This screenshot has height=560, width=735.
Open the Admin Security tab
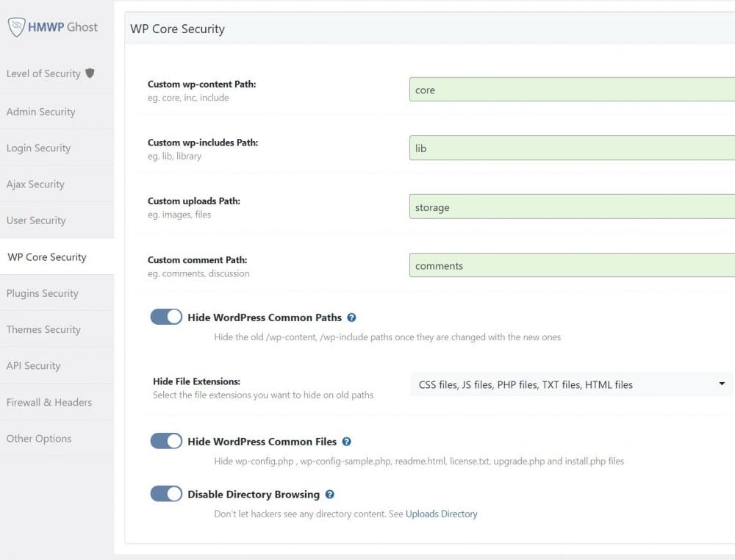click(41, 112)
